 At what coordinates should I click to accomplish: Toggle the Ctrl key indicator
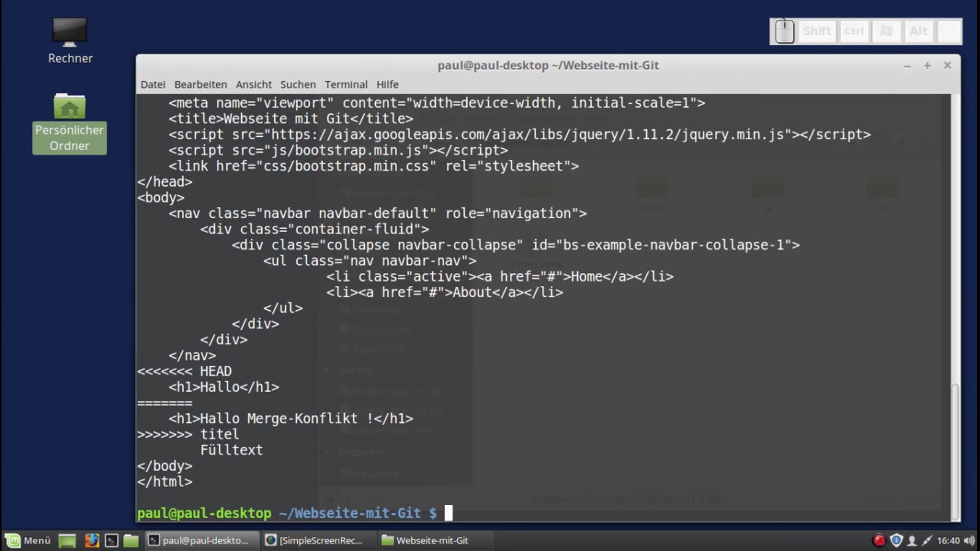tap(854, 31)
